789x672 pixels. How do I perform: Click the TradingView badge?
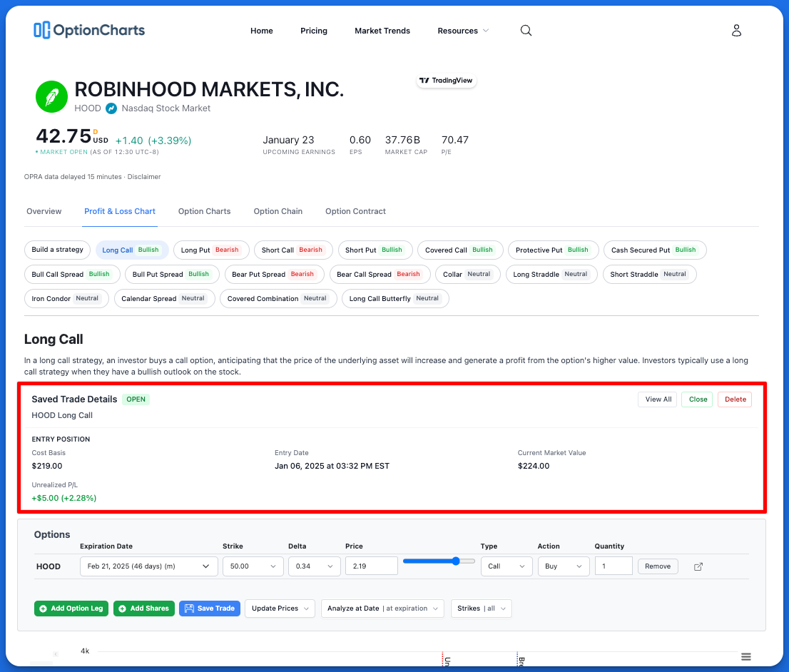point(446,81)
